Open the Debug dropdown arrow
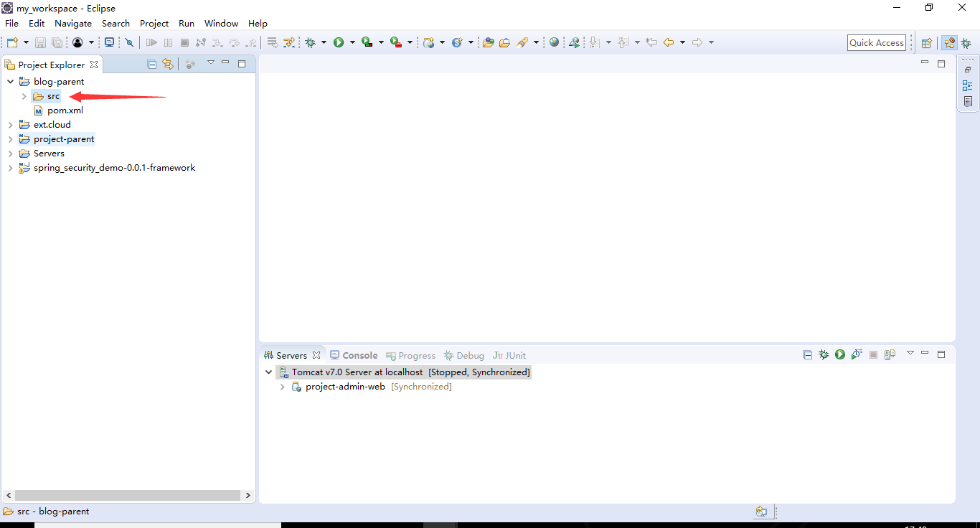 324,42
